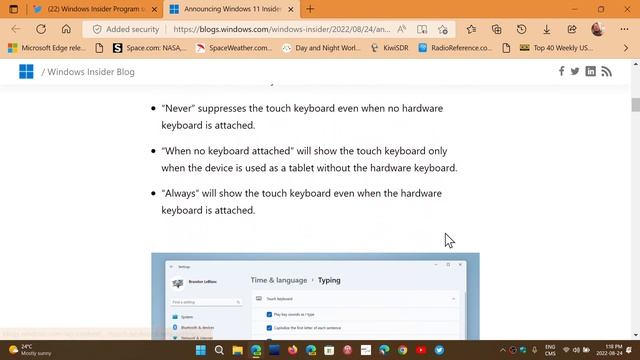Open a new browser tab

point(310,9)
